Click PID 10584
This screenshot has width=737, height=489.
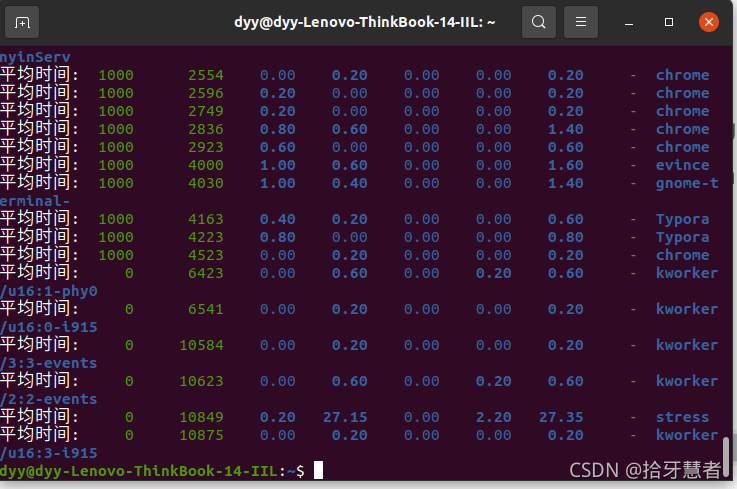[x=202, y=345]
